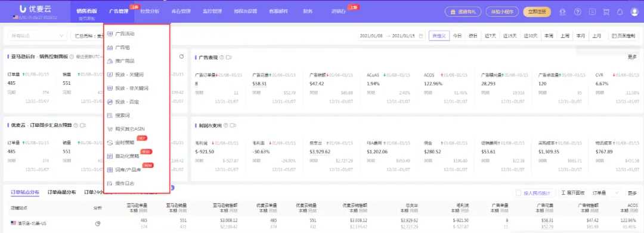This screenshot has width=644, height=233.
Task: Open the calendar icon in date range
Action: tap(420, 36)
